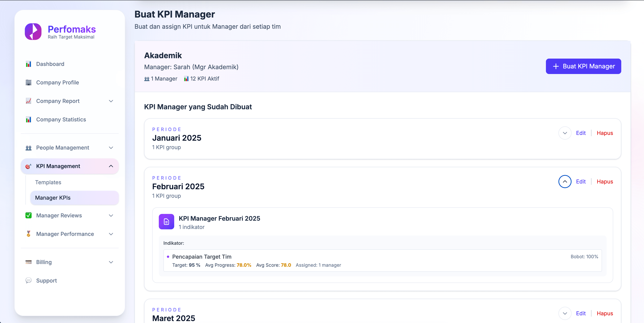Collapse KPI Management menu chevron

tap(111, 166)
